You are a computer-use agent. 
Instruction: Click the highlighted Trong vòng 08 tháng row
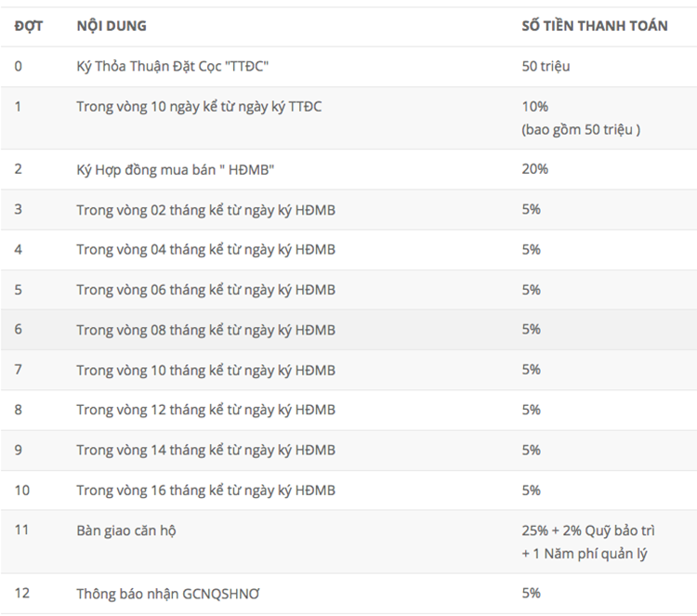pyautogui.click(x=348, y=330)
